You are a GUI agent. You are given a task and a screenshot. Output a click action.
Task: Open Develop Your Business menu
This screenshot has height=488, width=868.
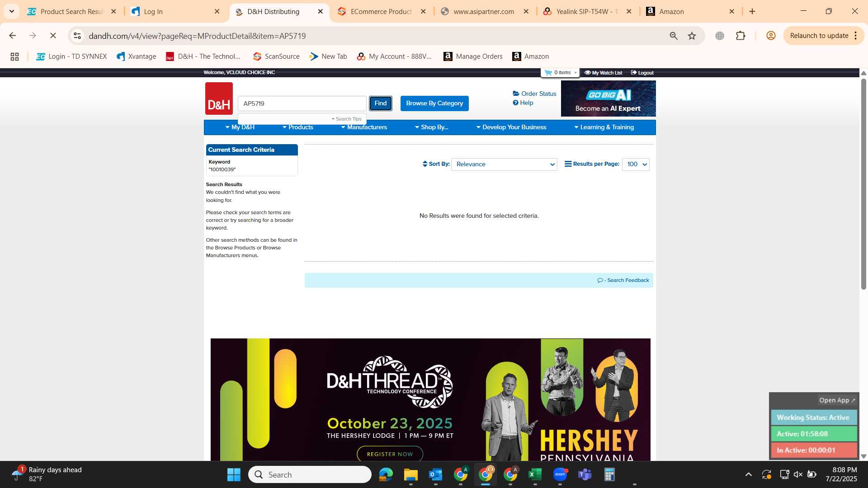coord(511,127)
